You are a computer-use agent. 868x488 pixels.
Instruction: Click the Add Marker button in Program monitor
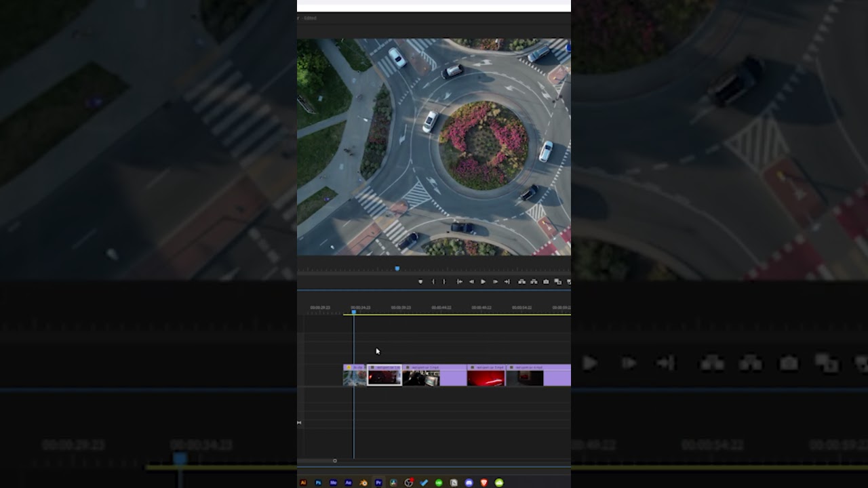tap(420, 281)
